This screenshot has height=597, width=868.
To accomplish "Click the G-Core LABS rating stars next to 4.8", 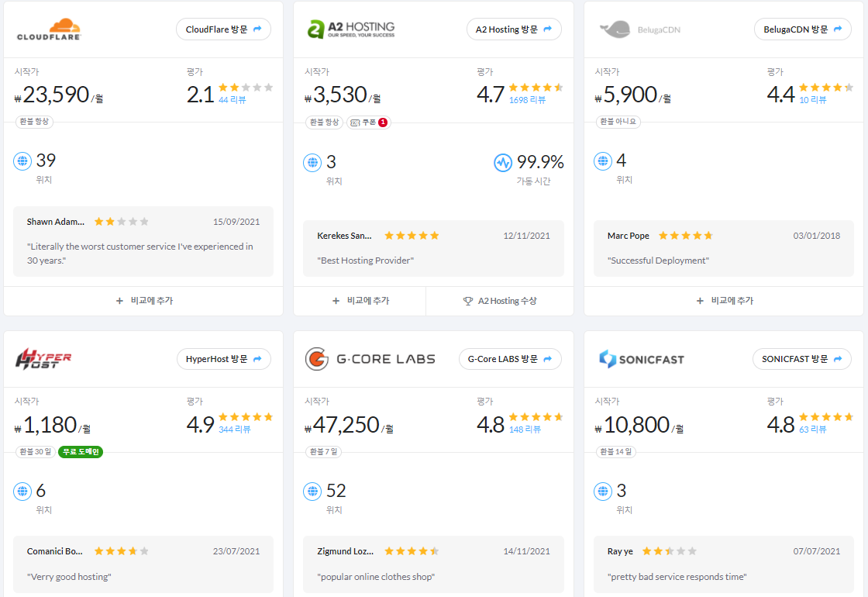I will coord(536,417).
